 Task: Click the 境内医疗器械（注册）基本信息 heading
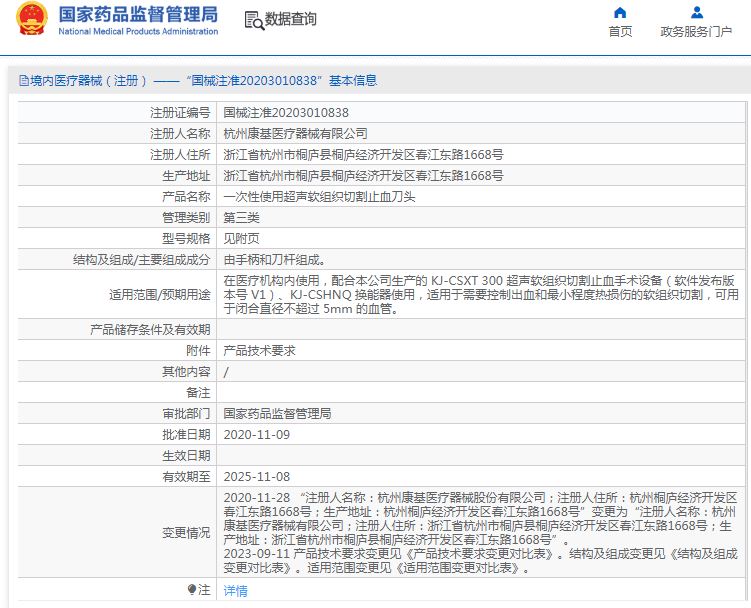coord(198,80)
